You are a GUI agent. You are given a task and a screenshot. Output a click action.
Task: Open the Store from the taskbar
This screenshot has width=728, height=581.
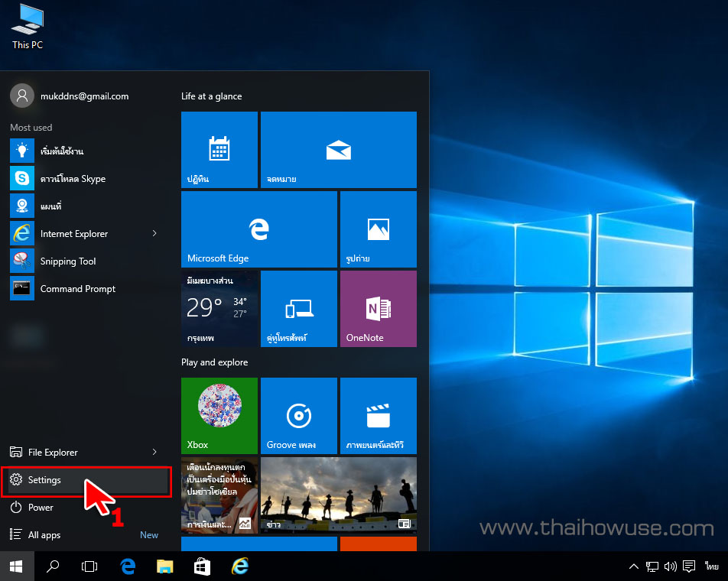point(203,566)
